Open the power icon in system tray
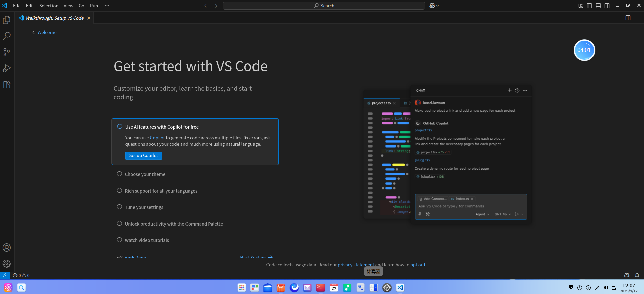Viewport: 644px width, 294px height. click(x=580, y=288)
